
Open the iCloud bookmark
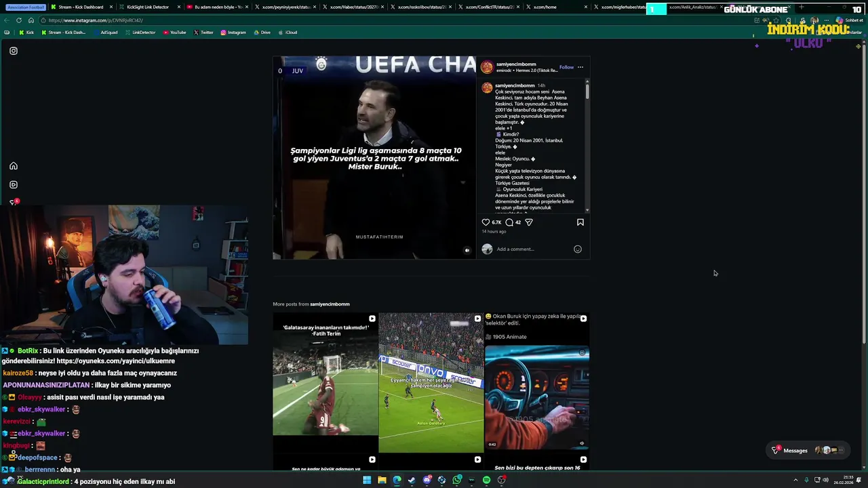(x=288, y=33)
